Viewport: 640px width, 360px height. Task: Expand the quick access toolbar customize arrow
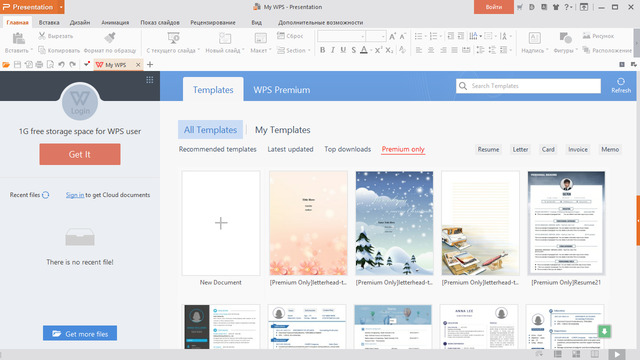click(87, 64)
